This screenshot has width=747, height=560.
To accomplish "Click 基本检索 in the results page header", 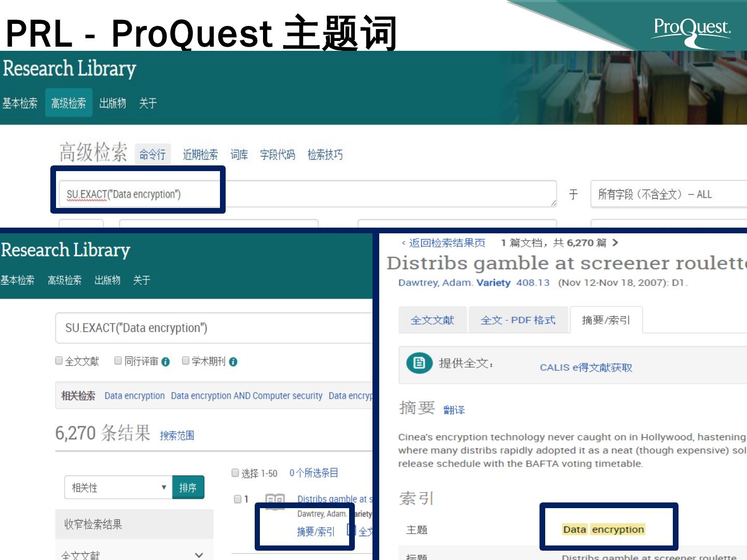I will pyautogui.click(x=18, y=280).
